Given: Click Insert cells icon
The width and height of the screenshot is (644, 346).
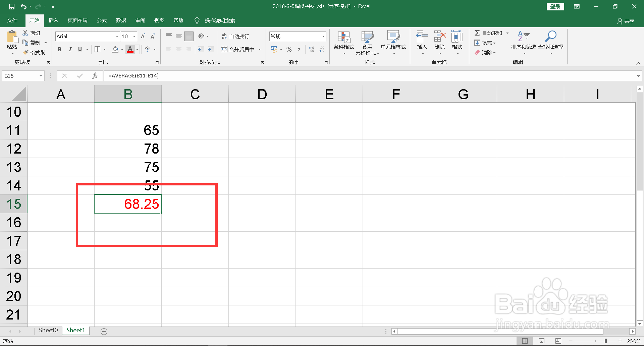Looking at the screenshot, I should click(422, 36).
